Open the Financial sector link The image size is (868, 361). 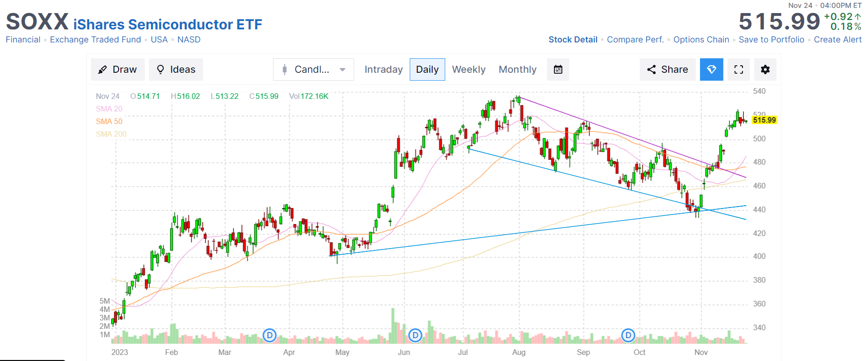(23, 40)
